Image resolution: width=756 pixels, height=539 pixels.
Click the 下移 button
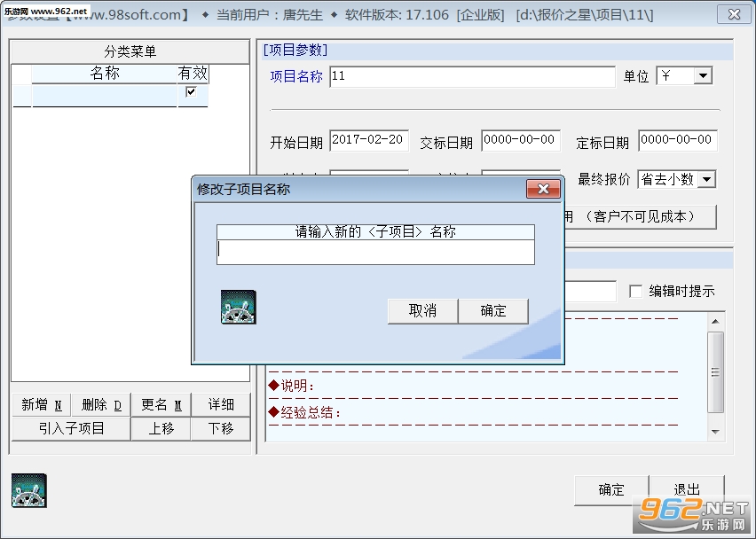click(x=221, y=428)
